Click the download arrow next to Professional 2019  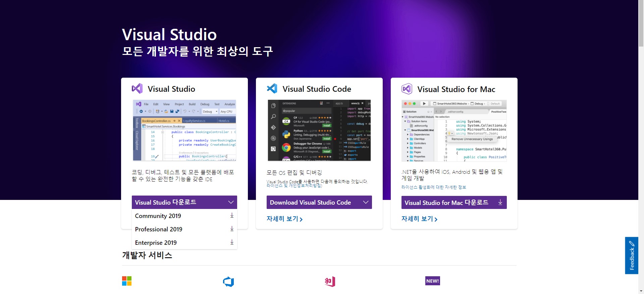232,229
